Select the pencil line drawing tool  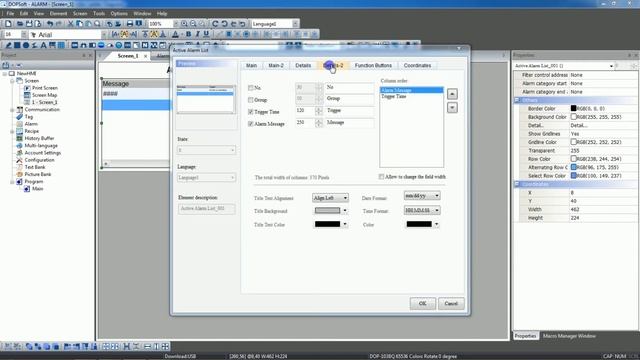[x=8, y=45]
